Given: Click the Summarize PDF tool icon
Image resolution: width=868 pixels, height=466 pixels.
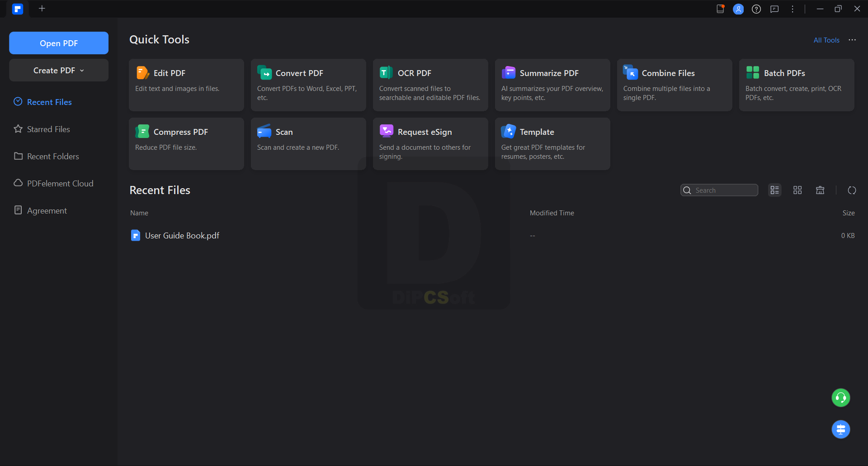Looking at the screenshot, I should tap(509, 72).
